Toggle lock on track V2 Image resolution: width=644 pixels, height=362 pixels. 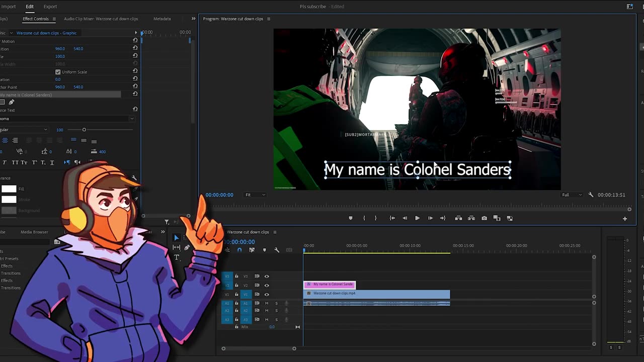click(x=236, y=285)
